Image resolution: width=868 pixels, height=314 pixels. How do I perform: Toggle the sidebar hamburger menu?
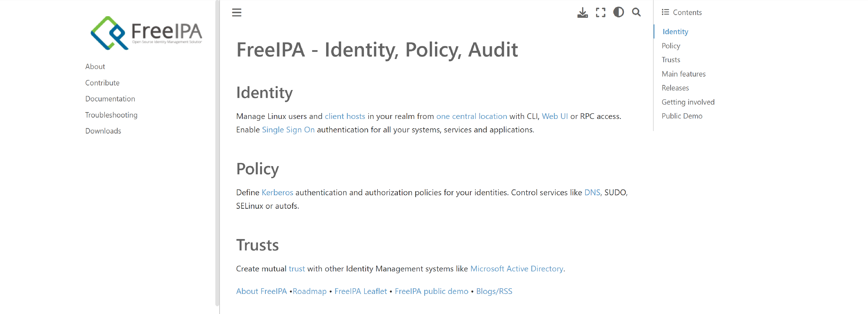click(x=237, y=13)
